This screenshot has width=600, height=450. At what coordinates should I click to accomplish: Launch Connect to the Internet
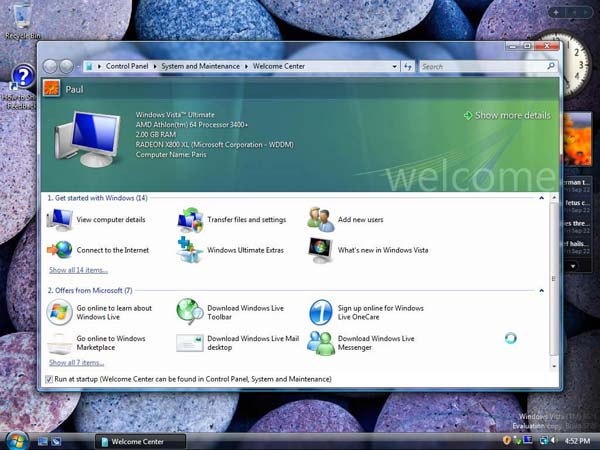coord(60,249)
